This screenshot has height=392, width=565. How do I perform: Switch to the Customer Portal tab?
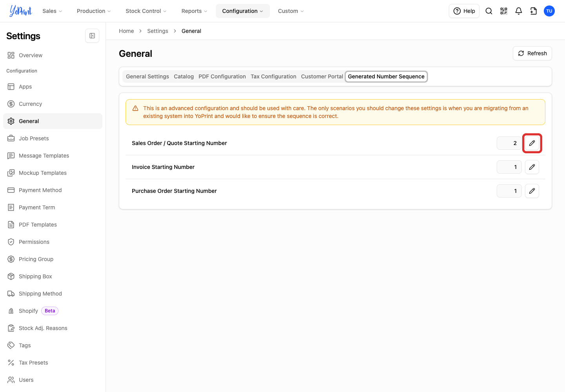(x=322, y=76)
